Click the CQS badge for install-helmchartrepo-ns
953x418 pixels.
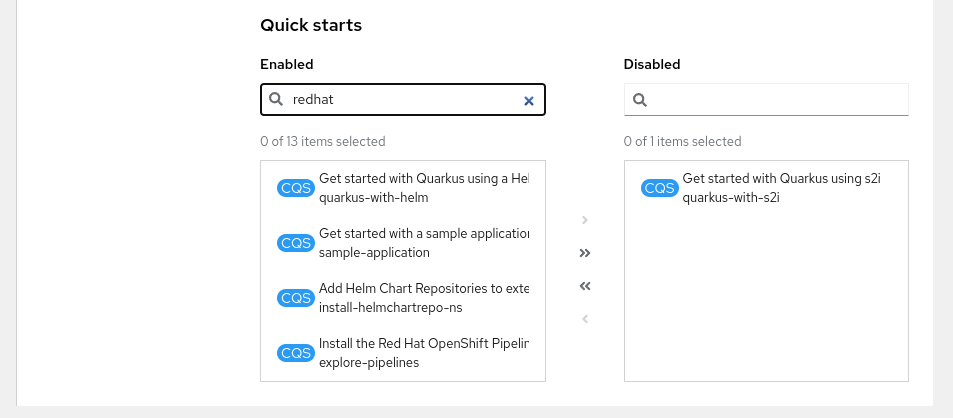[296, 298]
